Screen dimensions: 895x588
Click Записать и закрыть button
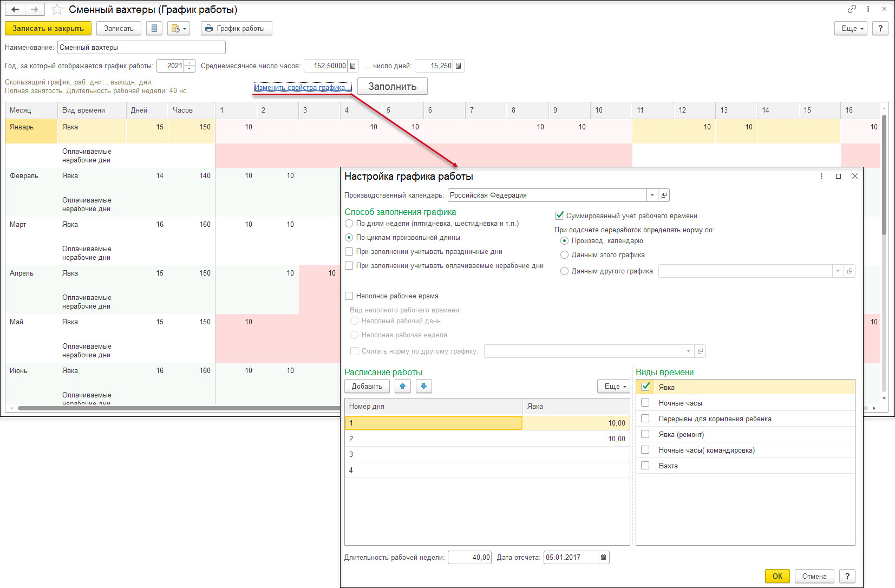click(48, 28)
